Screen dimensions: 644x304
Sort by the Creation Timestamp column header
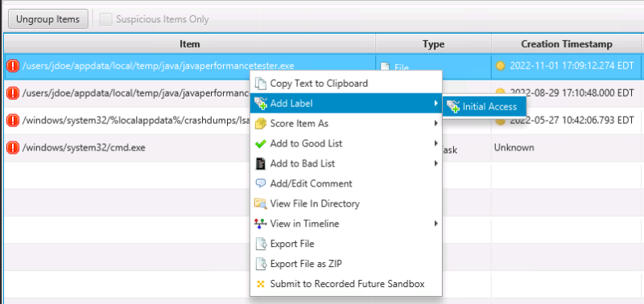567,44
